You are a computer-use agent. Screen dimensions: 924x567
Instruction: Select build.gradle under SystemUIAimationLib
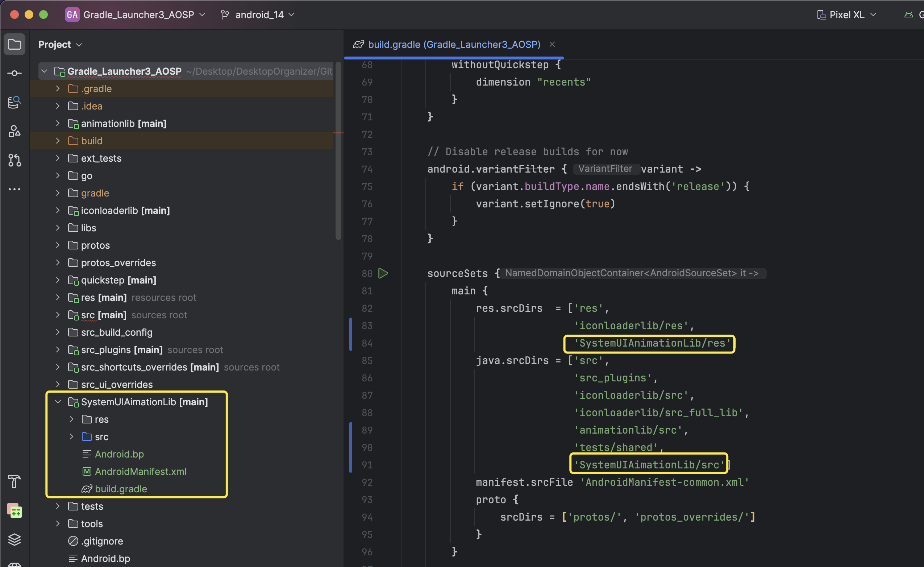coord(121,489)
